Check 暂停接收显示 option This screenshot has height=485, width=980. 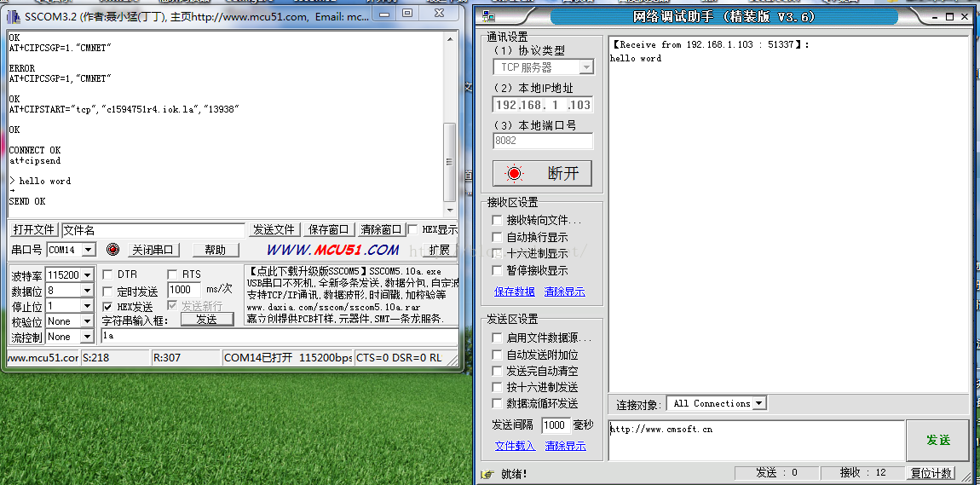click(497, 270)
